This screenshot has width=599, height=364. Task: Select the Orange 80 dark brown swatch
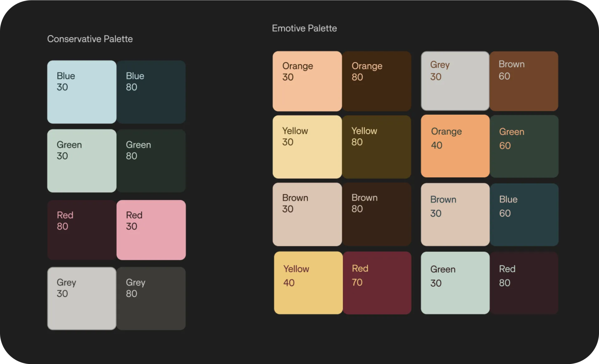pos(377,81)
